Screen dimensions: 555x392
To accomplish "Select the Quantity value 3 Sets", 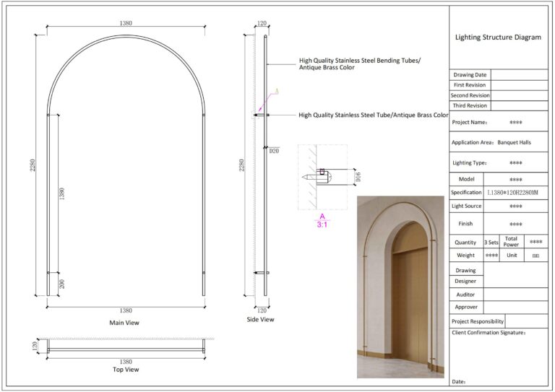I will click(x=491, y=243).
